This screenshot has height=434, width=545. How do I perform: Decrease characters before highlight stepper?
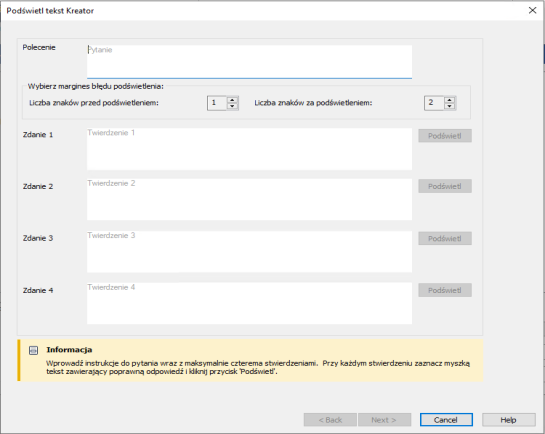[x=232, y=106]
